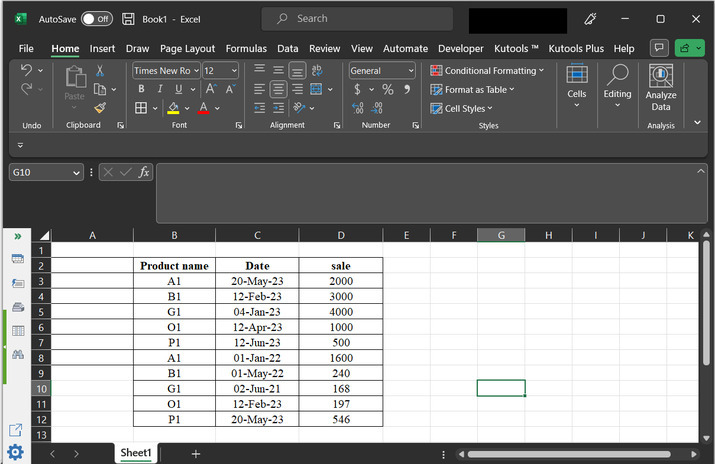The height and width of the screenshot is (464, 715).
Task: Click the Insert Function fx icon
Action: [x=144, y=172]
